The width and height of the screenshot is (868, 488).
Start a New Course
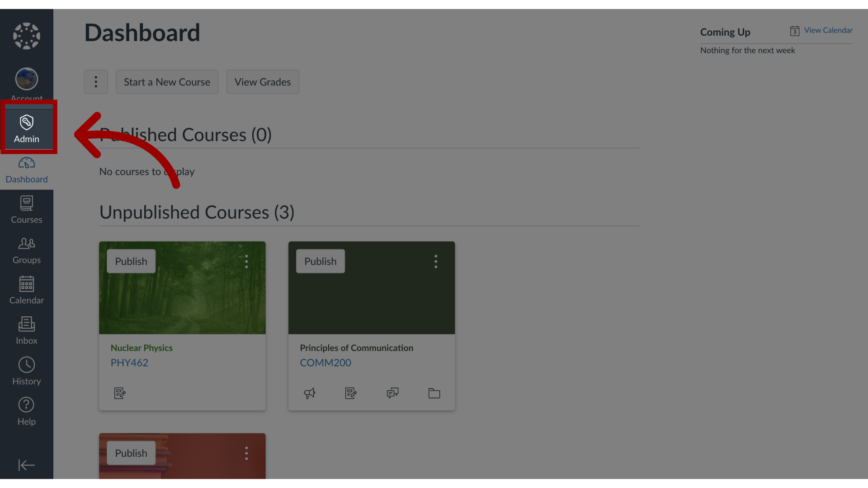point(167,82)
